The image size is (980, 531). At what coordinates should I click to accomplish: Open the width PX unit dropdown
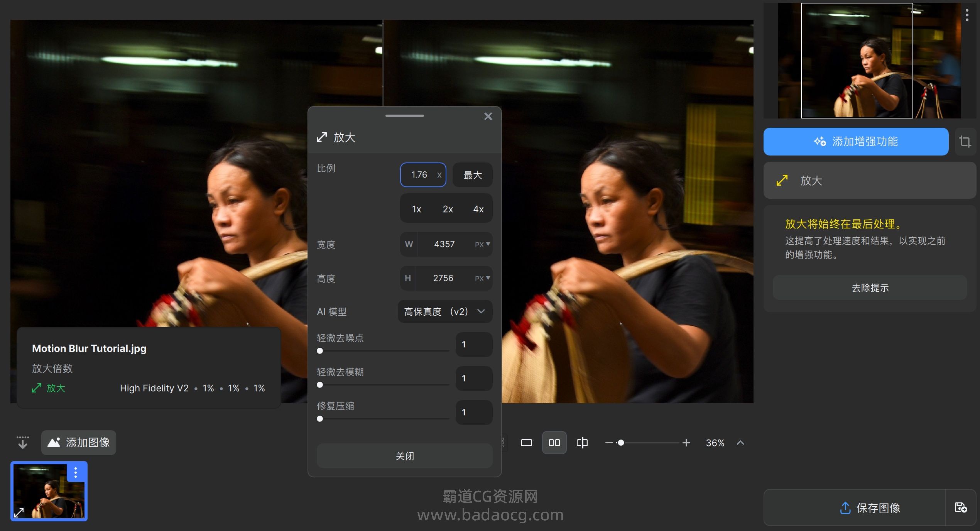click(x=482, y=244)
